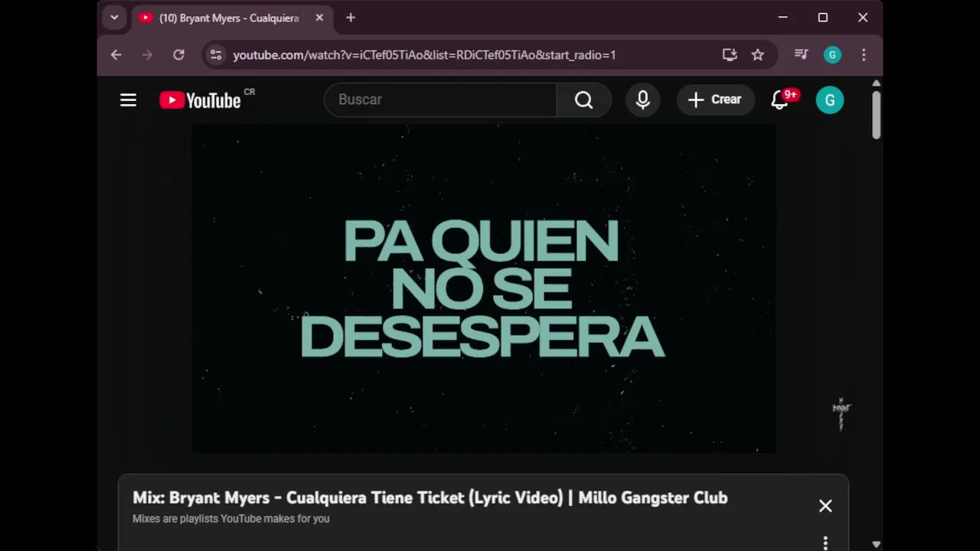980x551 pixels.
Task: Open the Crear create menu
Action: click(715, 100)
